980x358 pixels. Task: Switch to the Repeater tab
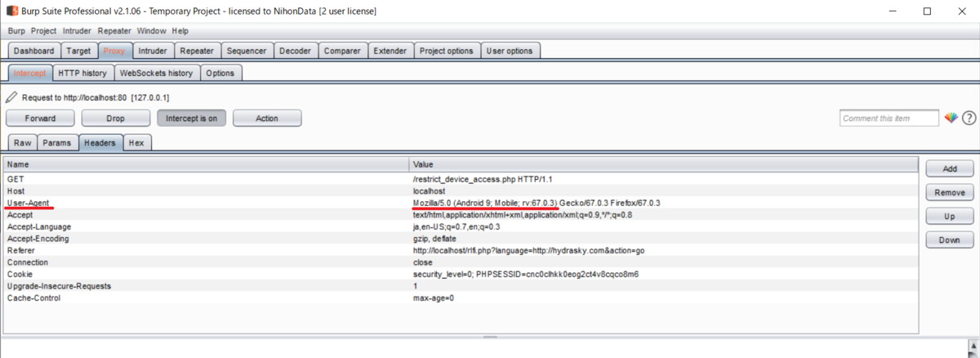coord(197,51)
